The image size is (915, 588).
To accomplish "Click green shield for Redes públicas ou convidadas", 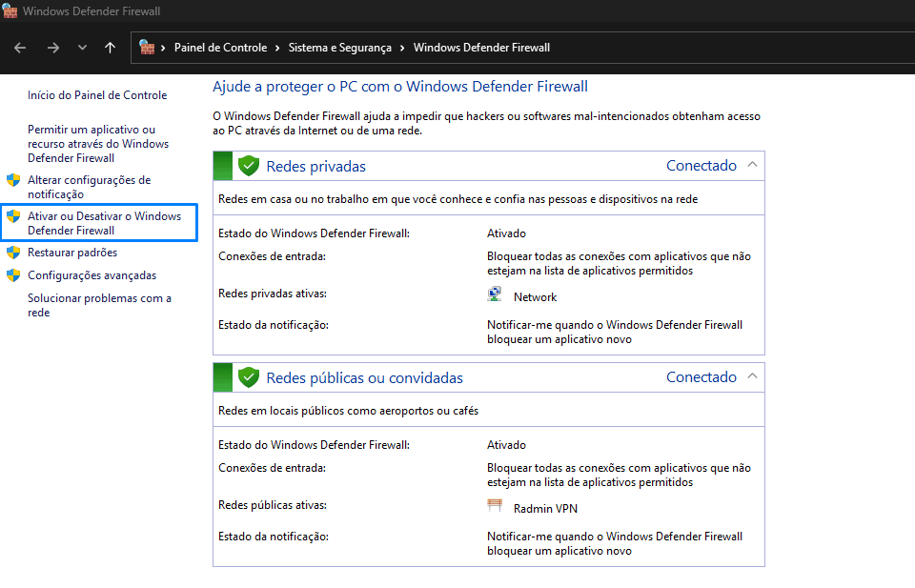I will coord(249,377).
